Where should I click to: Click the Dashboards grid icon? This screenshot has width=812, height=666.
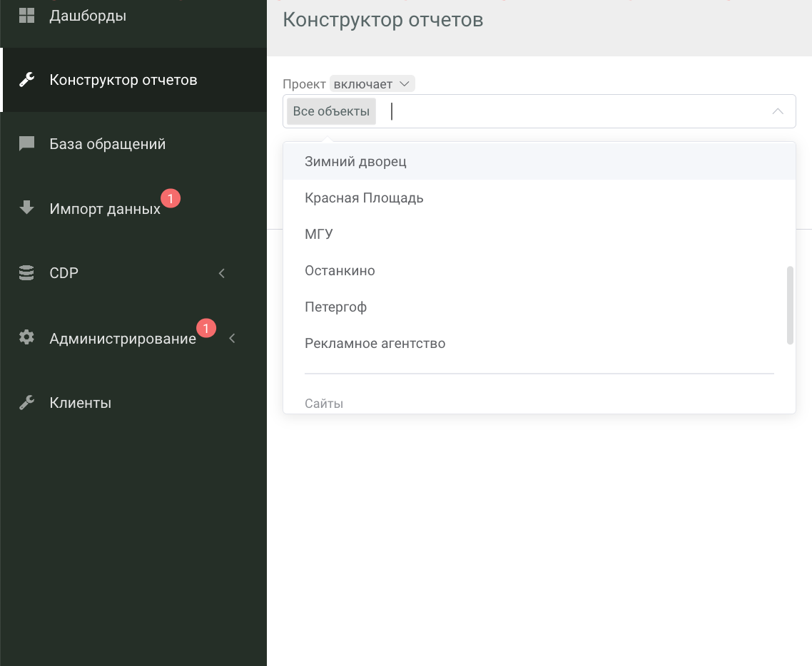(26, 16)
